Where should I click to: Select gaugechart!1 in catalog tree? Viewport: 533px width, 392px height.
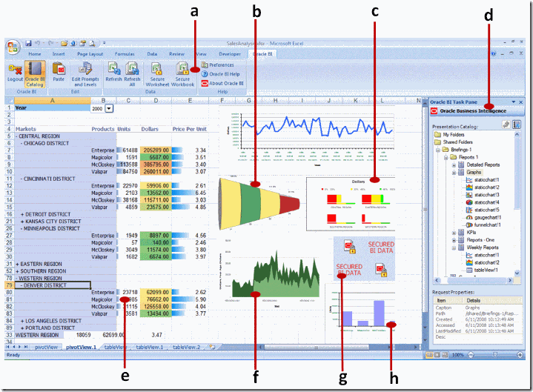[x=483, y=217]
